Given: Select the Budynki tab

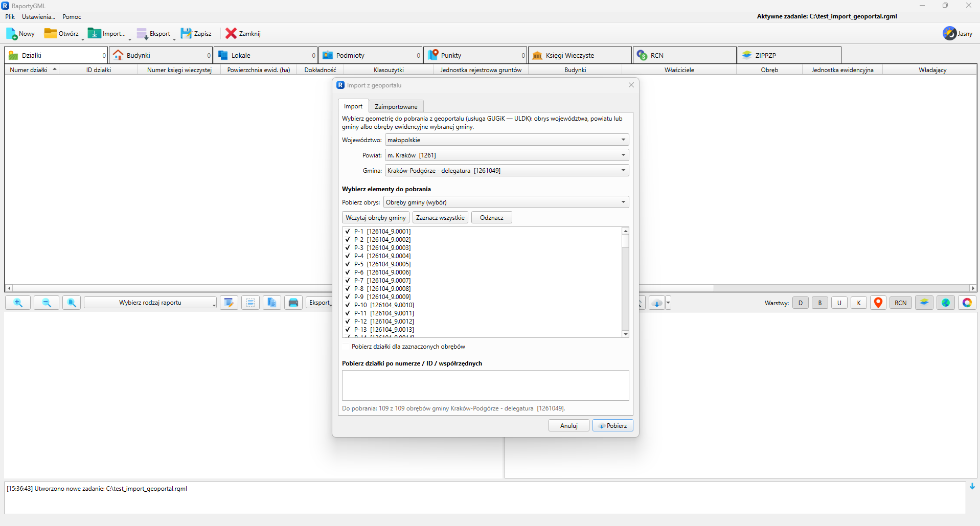Looking at the screenshot, I should pos(162,55).
